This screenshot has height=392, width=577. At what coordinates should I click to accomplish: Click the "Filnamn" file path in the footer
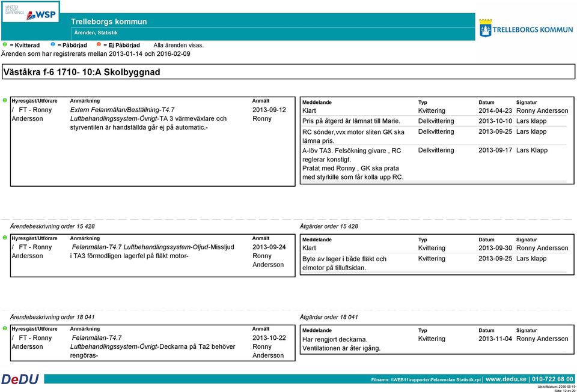tap(426, 380)
